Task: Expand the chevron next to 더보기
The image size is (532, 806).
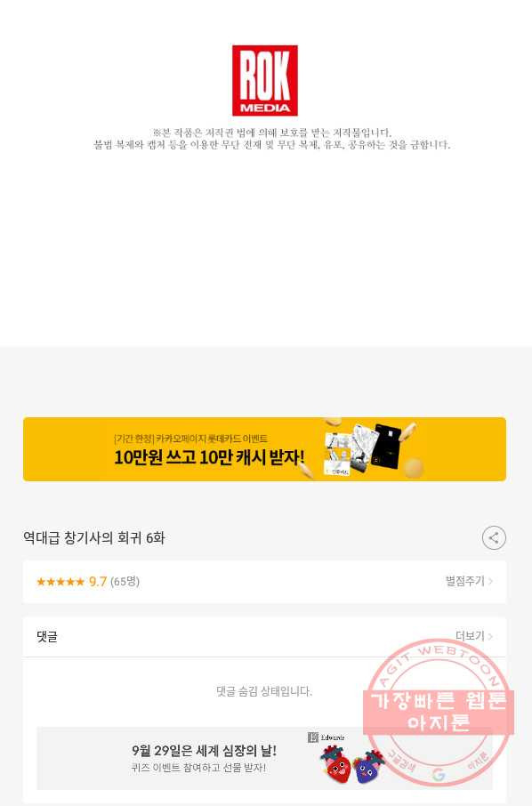Action: click(x=491, y=636)
